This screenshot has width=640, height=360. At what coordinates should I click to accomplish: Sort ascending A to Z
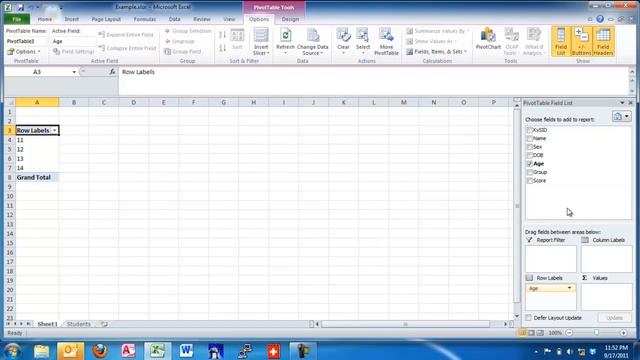222,35
